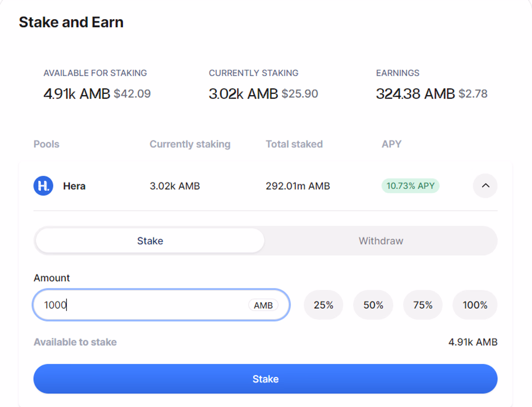This screenshot has height=407, width=532.
Task: Select the Stake tab
Action: pos(150,241)
